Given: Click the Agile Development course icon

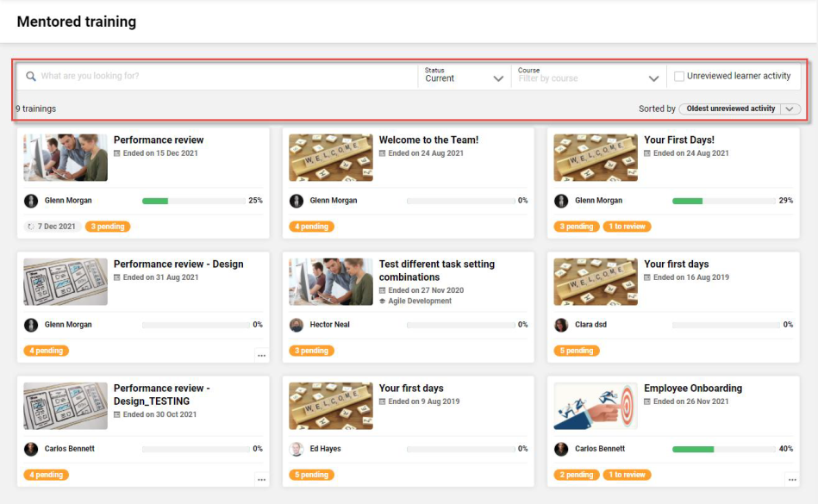Looking at the screenshot, I should [383, 302].
